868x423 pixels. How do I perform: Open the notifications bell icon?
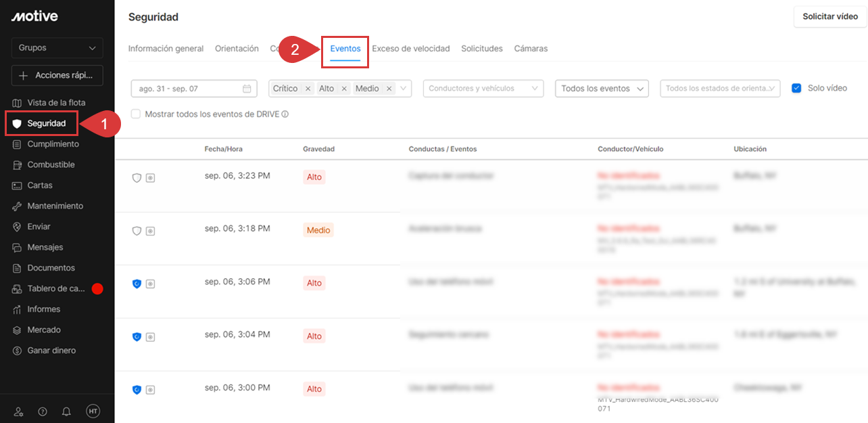pyautogui.click(x=66, y=411)
